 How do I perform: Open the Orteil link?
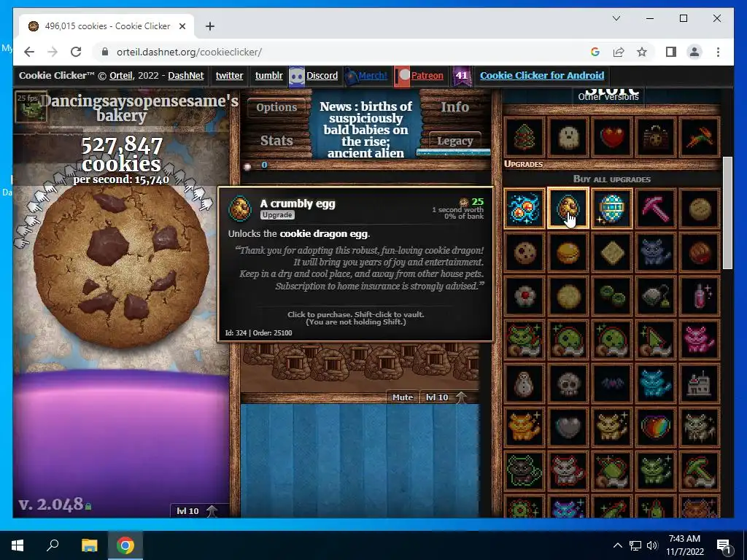pos(120,76)
